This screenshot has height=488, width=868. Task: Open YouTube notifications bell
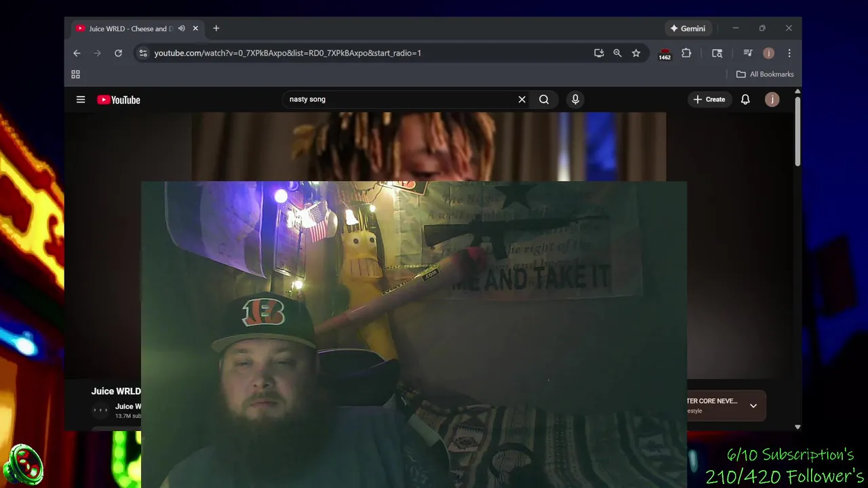pyautogui.click(x=745, y=100)
